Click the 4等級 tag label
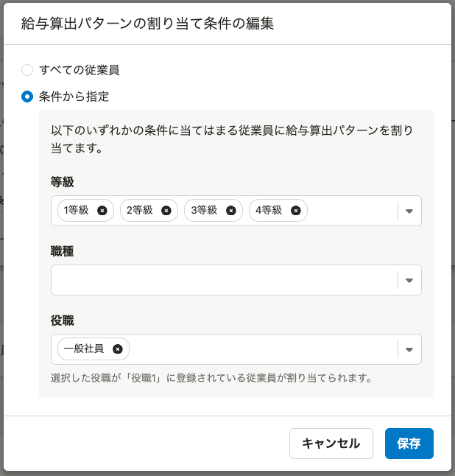455x476 pixels. 269,210
